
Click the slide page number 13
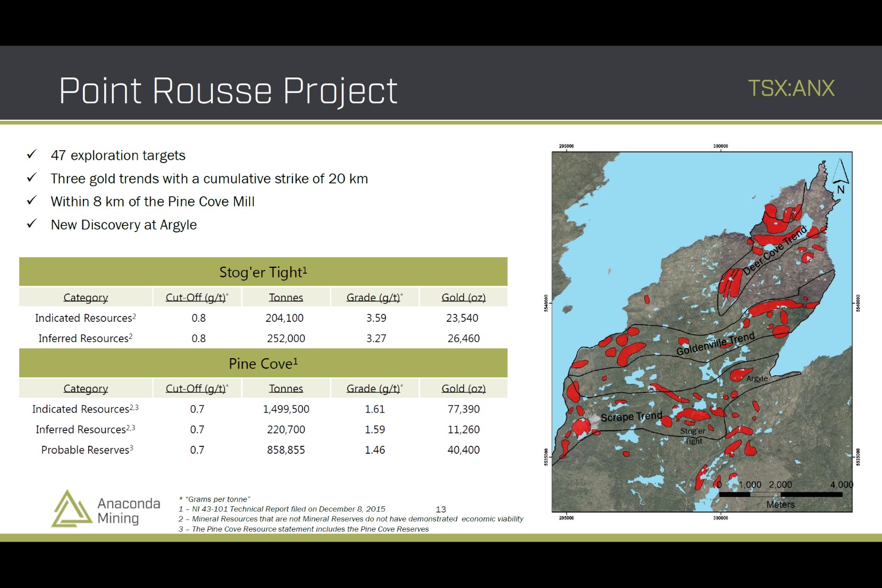(x=441, y=509)
